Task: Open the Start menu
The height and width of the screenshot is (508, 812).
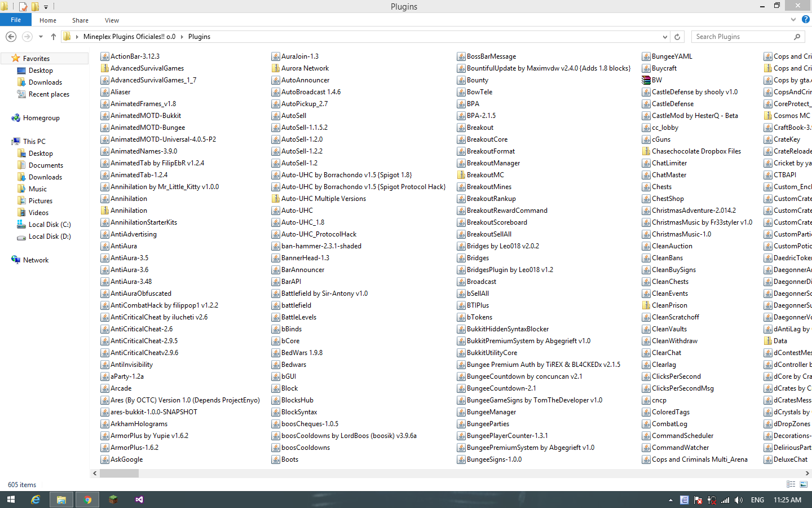Action: pyautogui.click(x=11, y=500)
